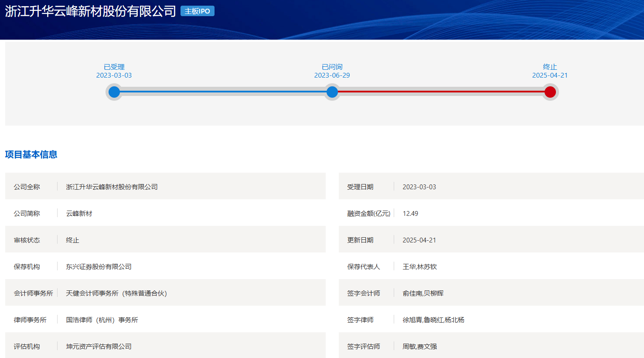Click the 项目基本信息 section heading

(31, 154)
